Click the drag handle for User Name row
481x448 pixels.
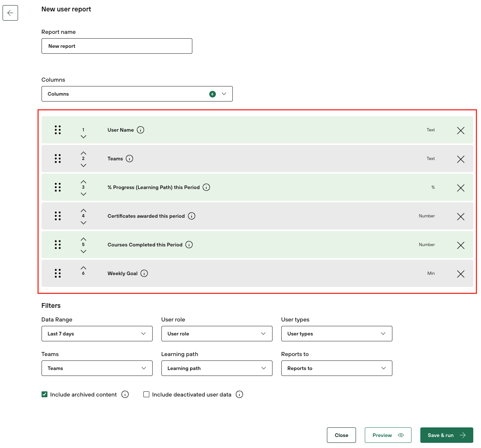(58, 130)
